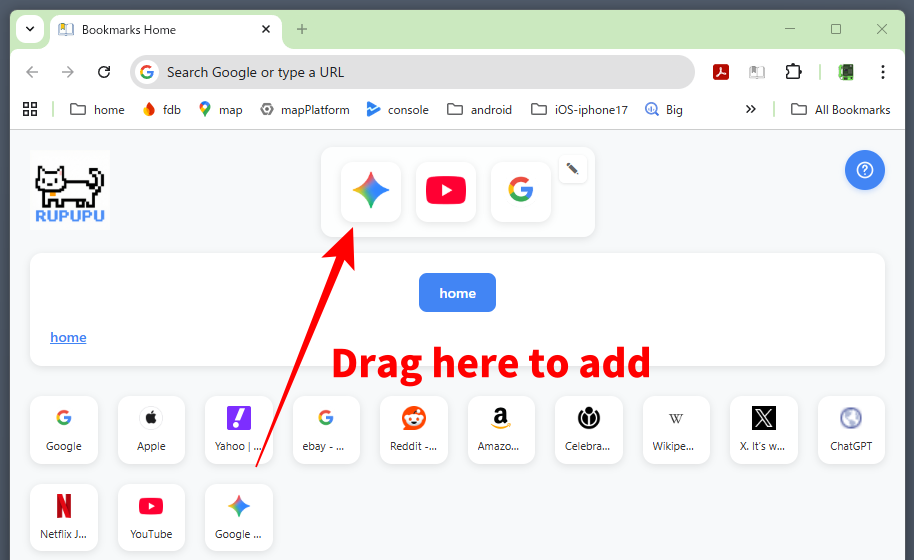Image resolution: width=914 pixels, height=560 pixels.
Task: Open the Yahoo bookmark tile
Action: tap(238, 430)
